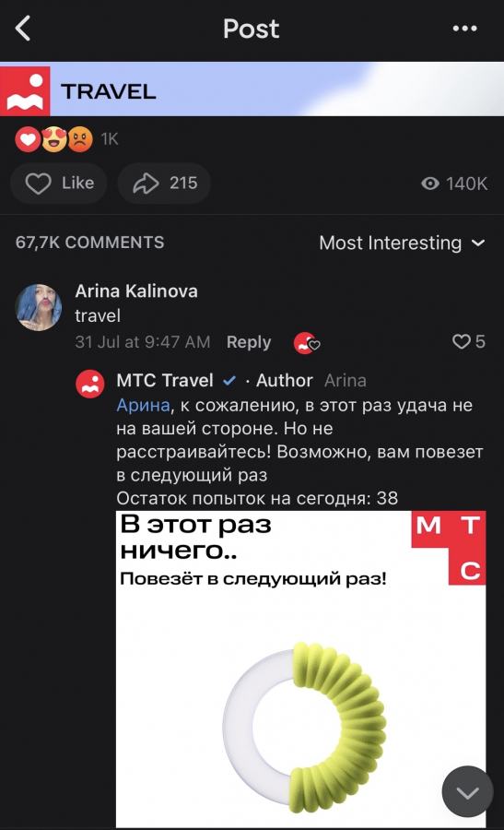The image size is (504, 830).
Task: Click the community liked badge near Reply
Action: pyautogui.click(x=307, y=343)
